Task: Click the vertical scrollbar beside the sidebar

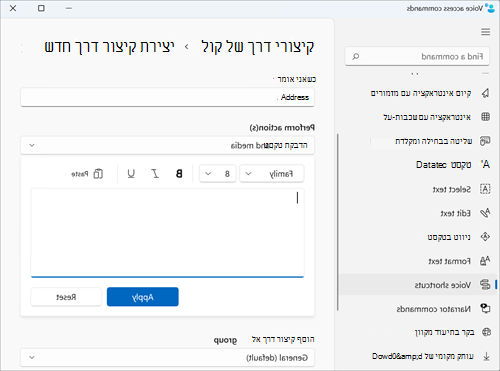Action: point(338,222)
